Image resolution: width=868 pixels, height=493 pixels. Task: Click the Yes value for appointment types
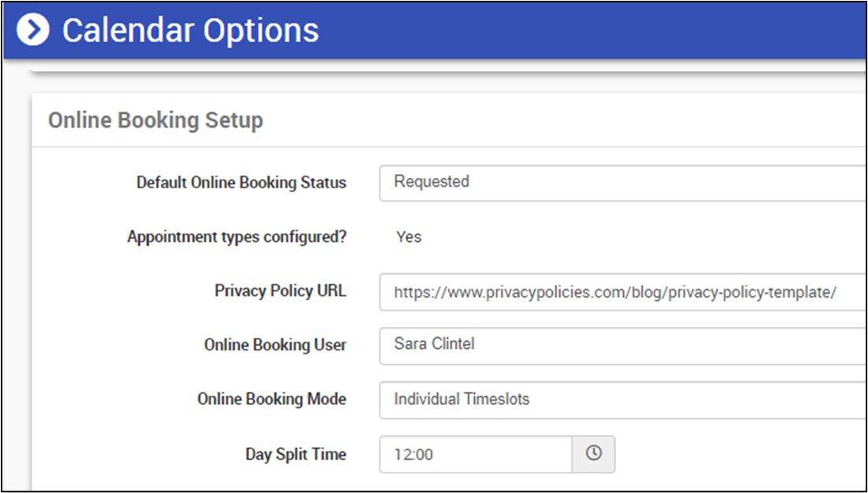click(409, 237)
